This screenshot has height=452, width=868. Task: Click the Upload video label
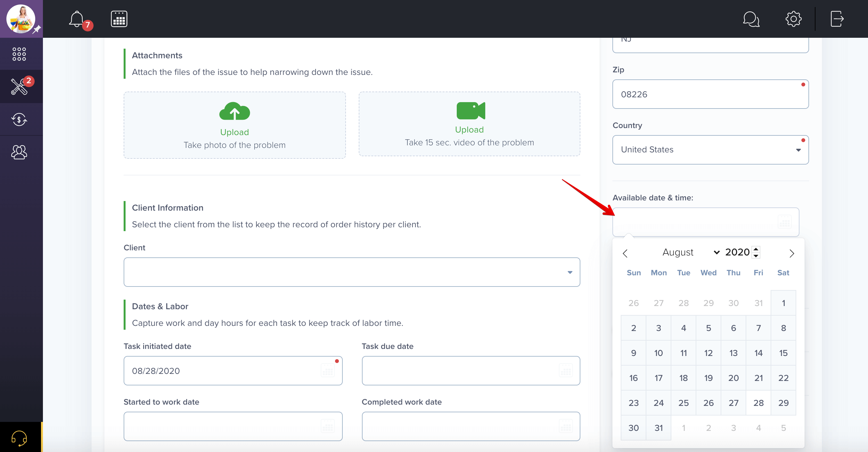point(469,130)
